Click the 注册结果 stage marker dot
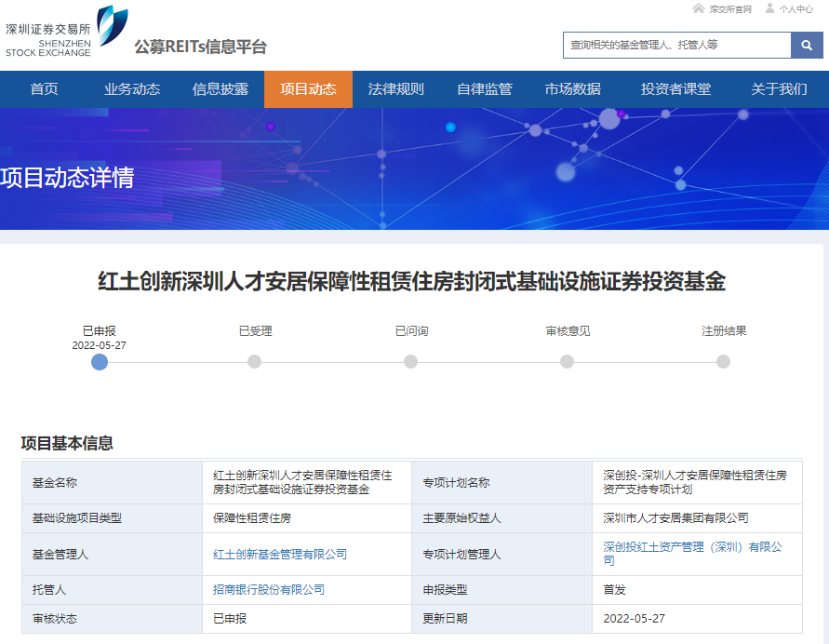The image size is (829, 644). (x=723, y=362)
